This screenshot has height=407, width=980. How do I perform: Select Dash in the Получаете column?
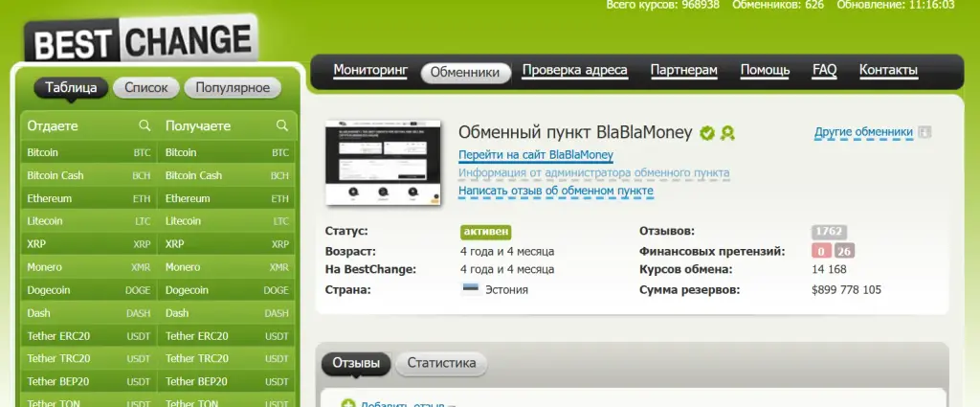point(226,313)
